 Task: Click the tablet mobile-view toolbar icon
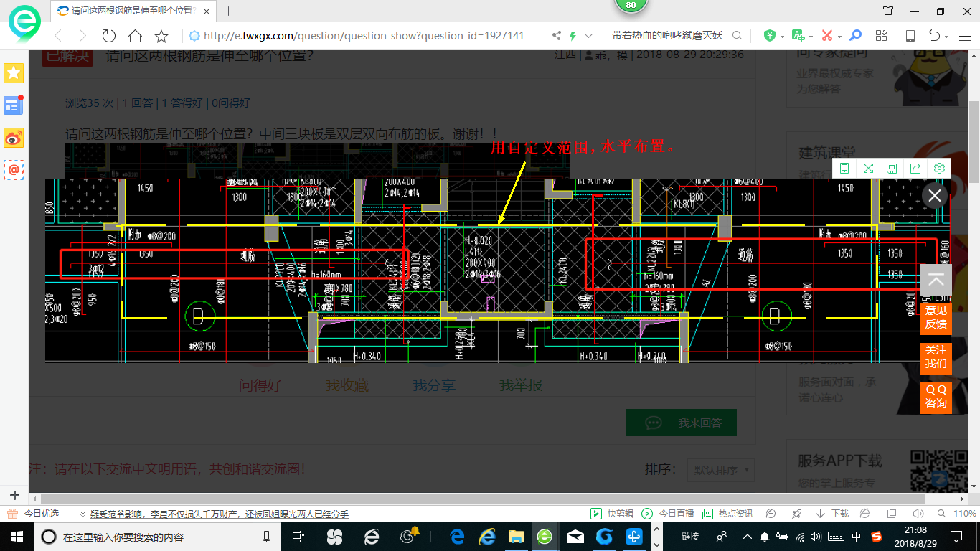click(x=910, y=35)
